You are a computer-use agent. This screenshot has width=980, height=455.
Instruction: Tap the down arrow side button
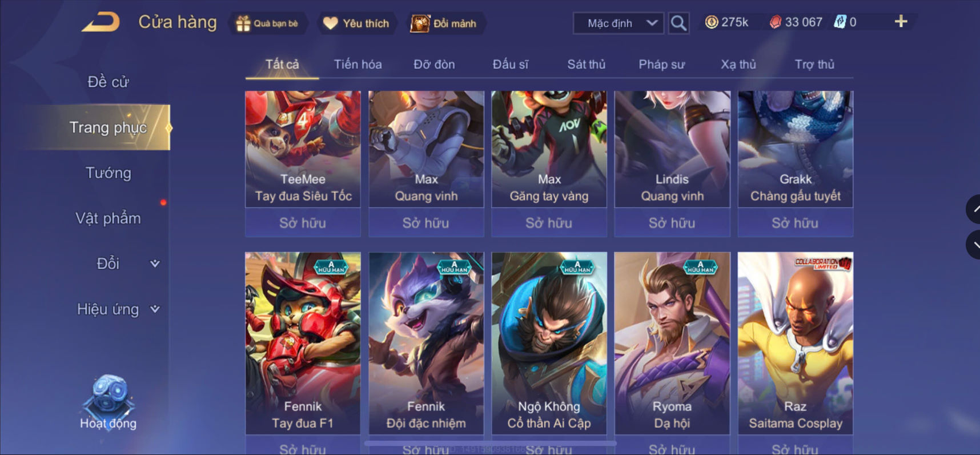tap(973, 245)
